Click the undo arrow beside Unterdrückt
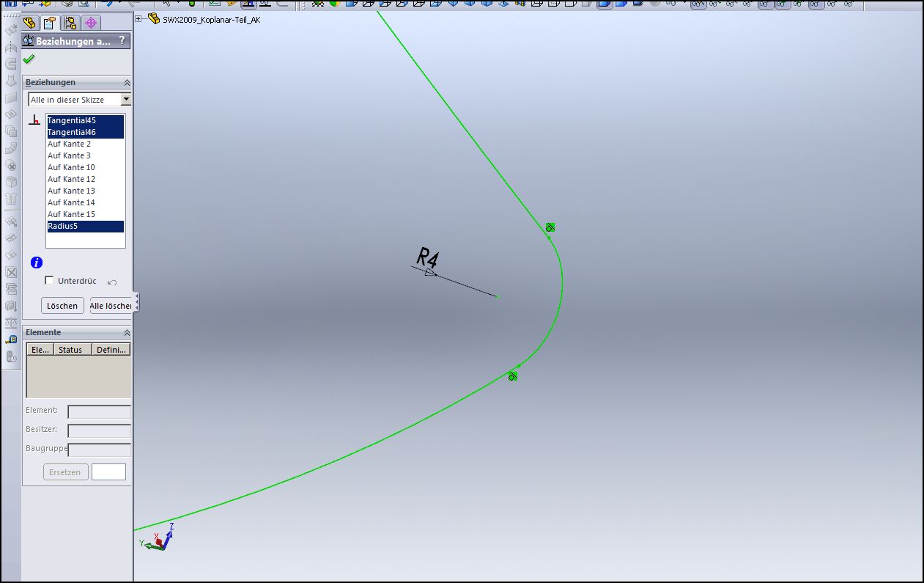The image size is (924, 583). click(x=112, y=282)
